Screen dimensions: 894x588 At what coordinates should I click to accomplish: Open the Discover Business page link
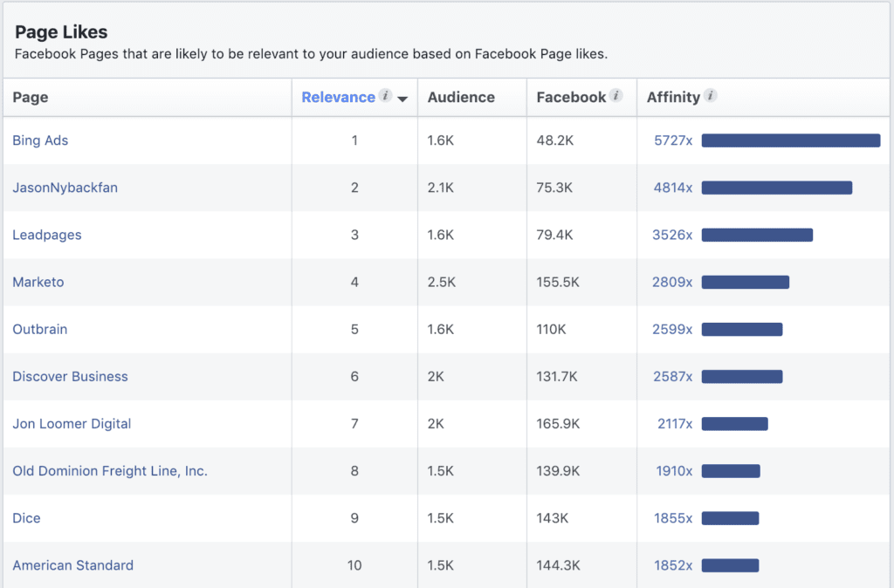pyautogui.click(x=70, y=376)
